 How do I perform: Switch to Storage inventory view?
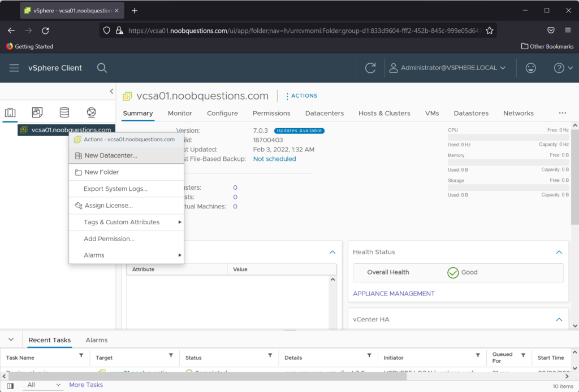tap(64, 112)
